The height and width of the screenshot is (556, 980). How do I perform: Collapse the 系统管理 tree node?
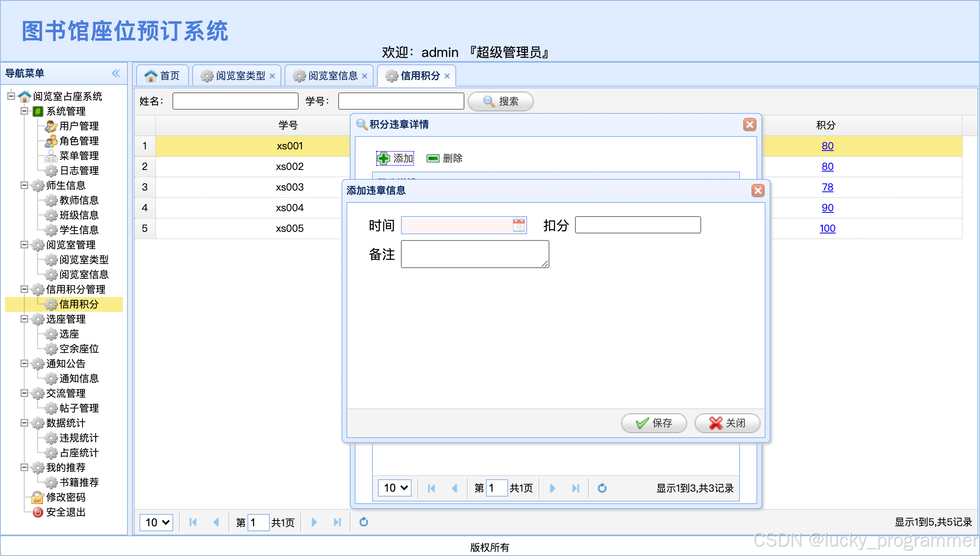24,111
